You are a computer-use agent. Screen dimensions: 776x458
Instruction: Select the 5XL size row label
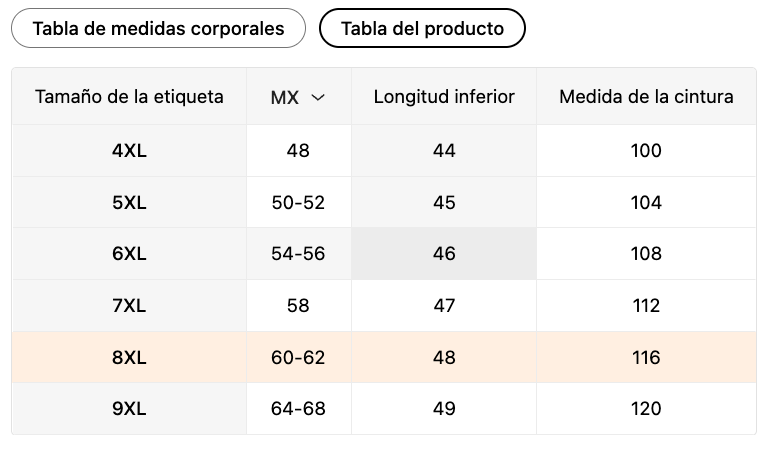point(129,203)
